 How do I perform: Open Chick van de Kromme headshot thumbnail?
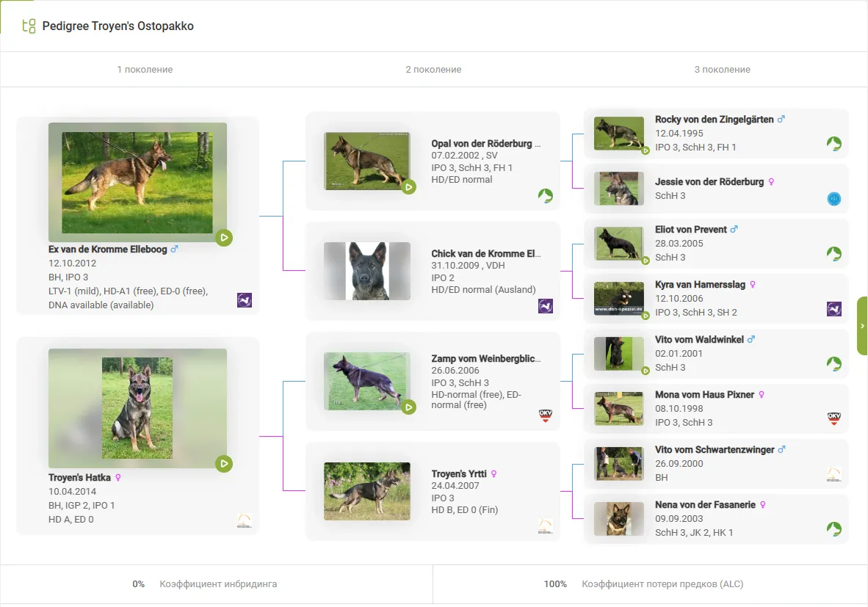(x=367, y=271)
